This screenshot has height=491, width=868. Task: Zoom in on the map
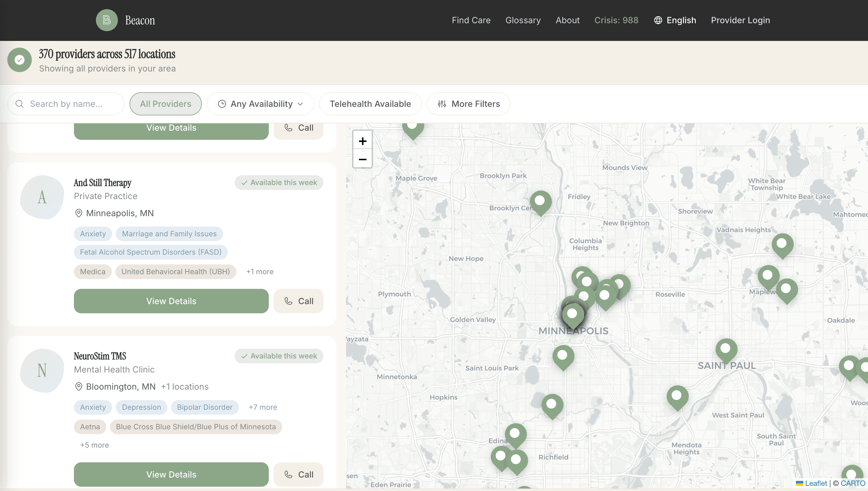(x=363, y=141)
